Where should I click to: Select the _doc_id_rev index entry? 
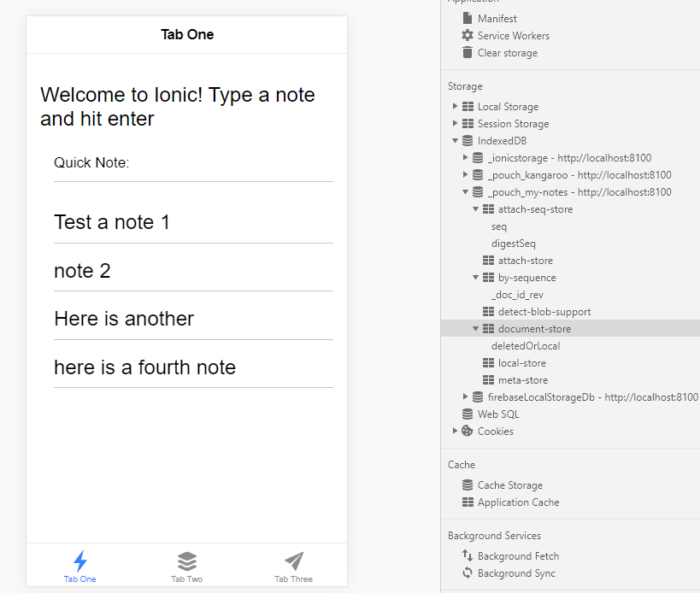click(x=517, y=295)
